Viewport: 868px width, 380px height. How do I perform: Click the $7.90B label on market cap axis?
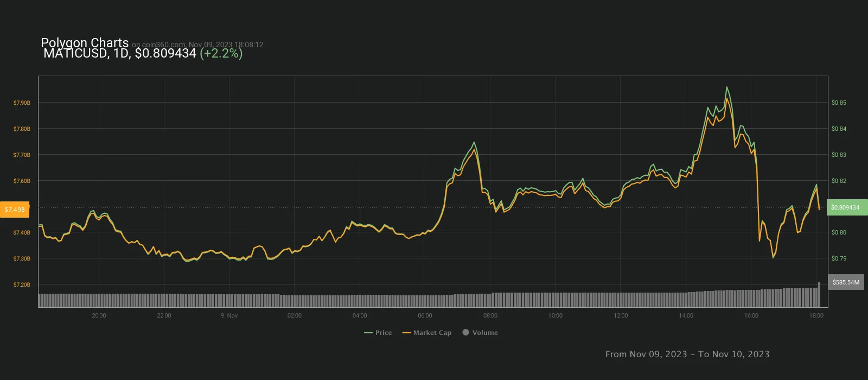pyautogui.click(x=22, y=103)
